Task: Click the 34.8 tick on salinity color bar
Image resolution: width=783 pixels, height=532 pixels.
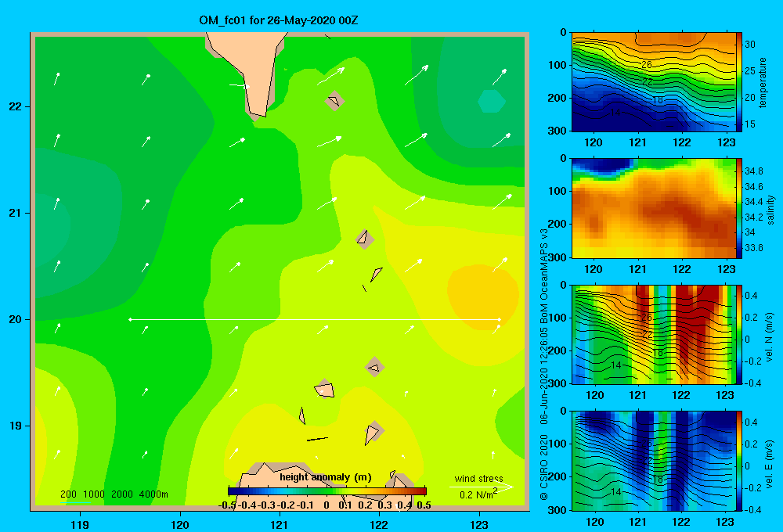Action: [753, 171]
